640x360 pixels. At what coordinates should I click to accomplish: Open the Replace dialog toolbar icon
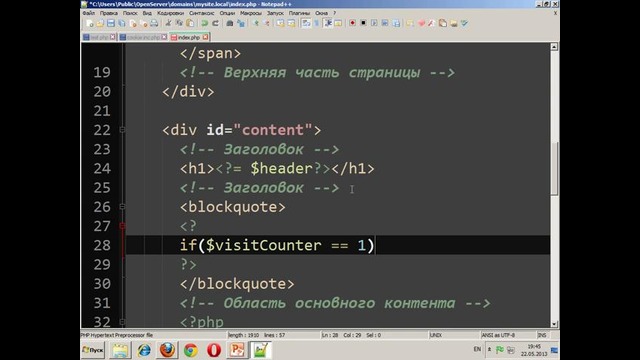[241, 23]
